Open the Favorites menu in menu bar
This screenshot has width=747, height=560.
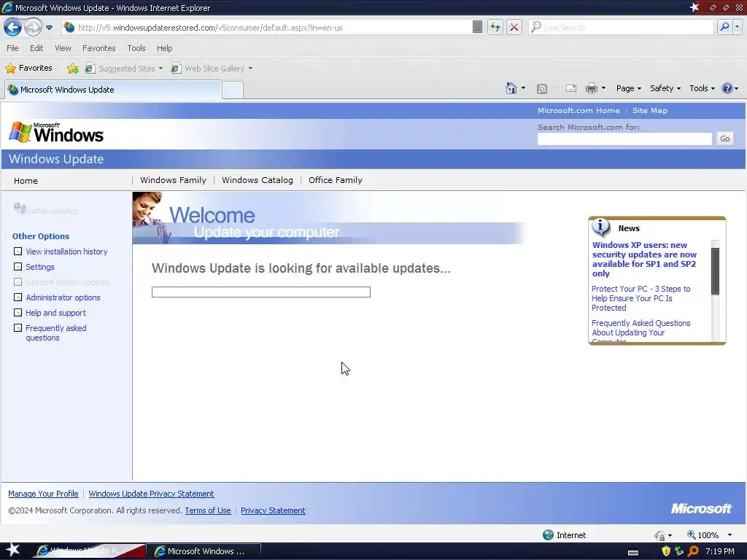point(98,48)
